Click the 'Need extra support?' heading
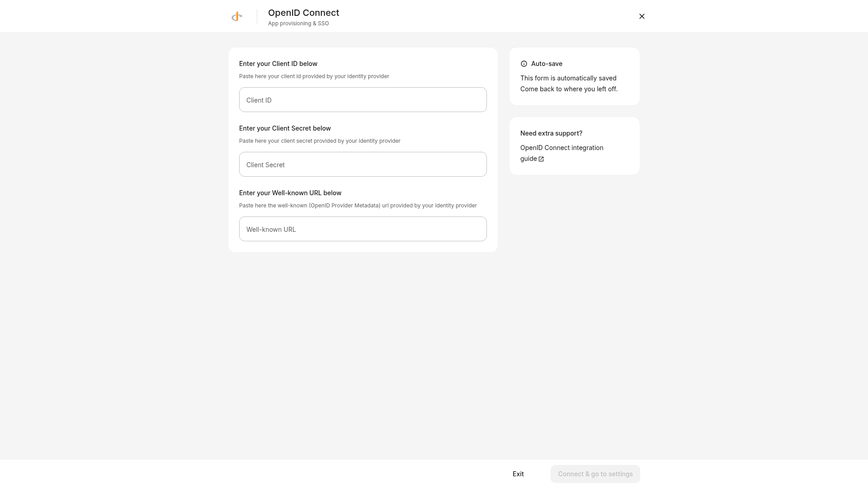Viewport: 868px width, 488px height. click(x=551, y=133)
